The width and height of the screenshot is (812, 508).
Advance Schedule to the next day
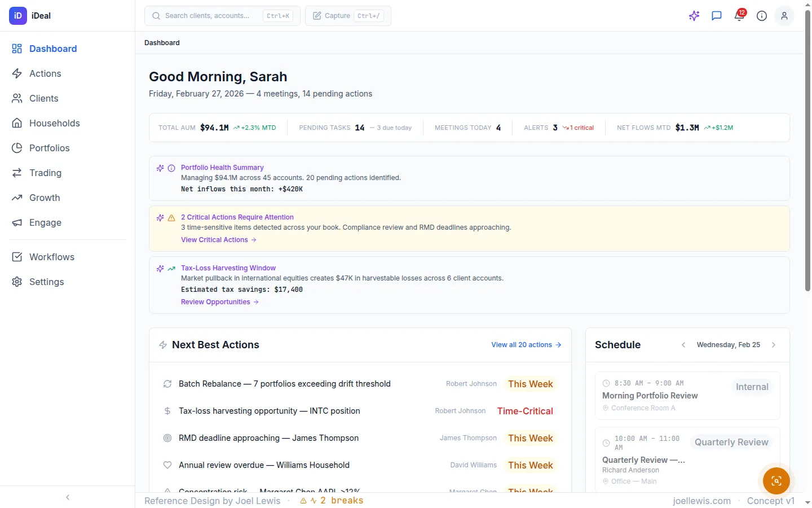[773, 344]
